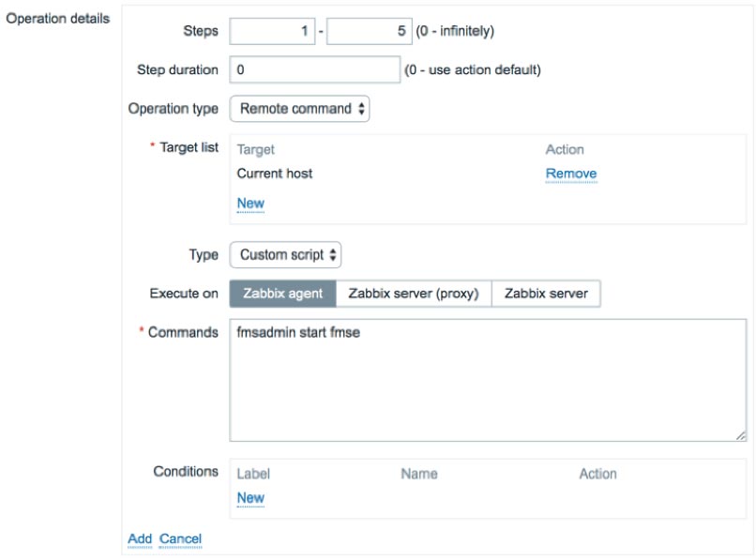This screenshot has width=756, height=560.
Task: Click the Current host target entry
Action: tap(274, 174)
